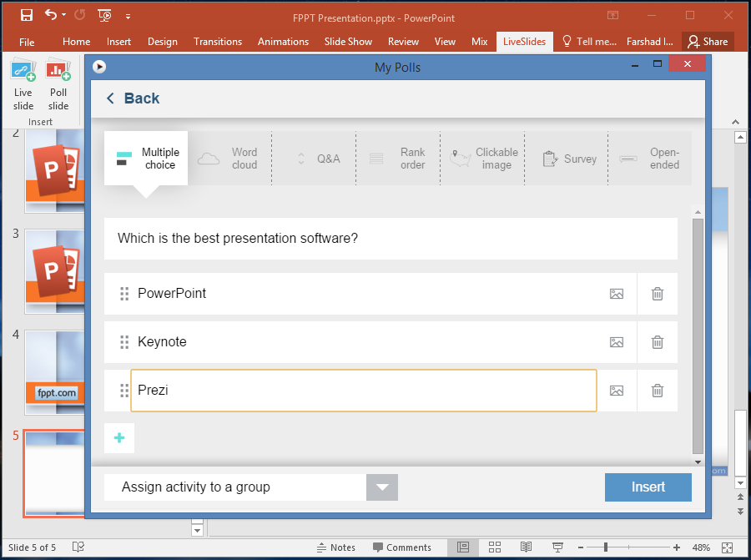Delete the Prezi answer option
Screen dimensions: 751x560
tap(658, 391)
